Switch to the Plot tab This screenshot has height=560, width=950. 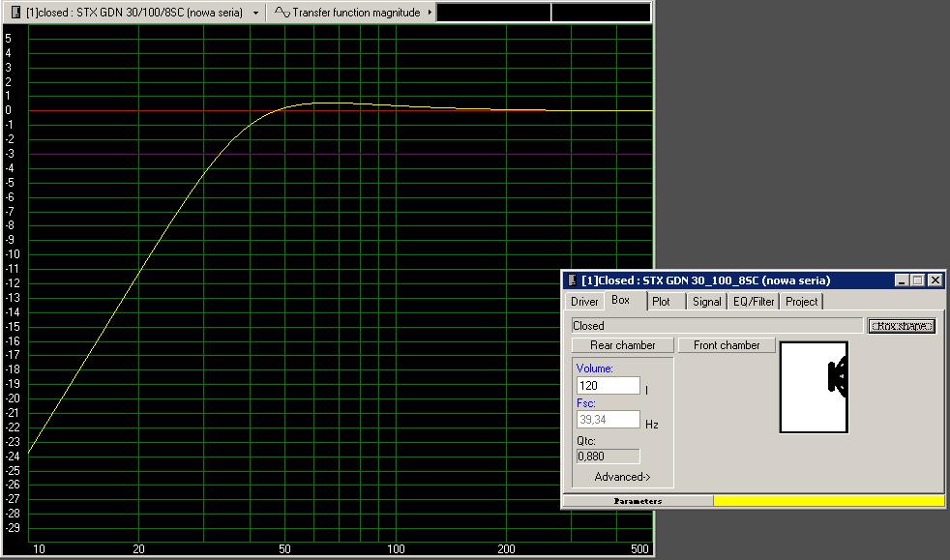661,302
